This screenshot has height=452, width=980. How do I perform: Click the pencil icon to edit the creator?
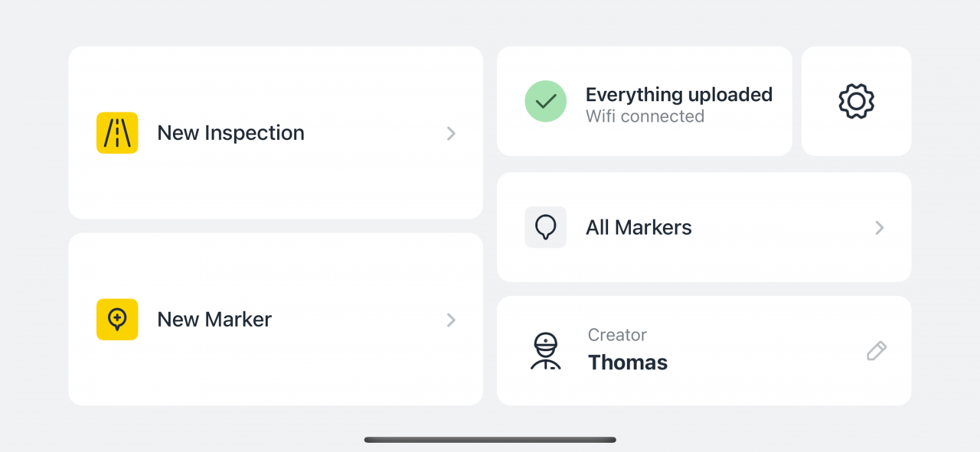pos(876,350)
